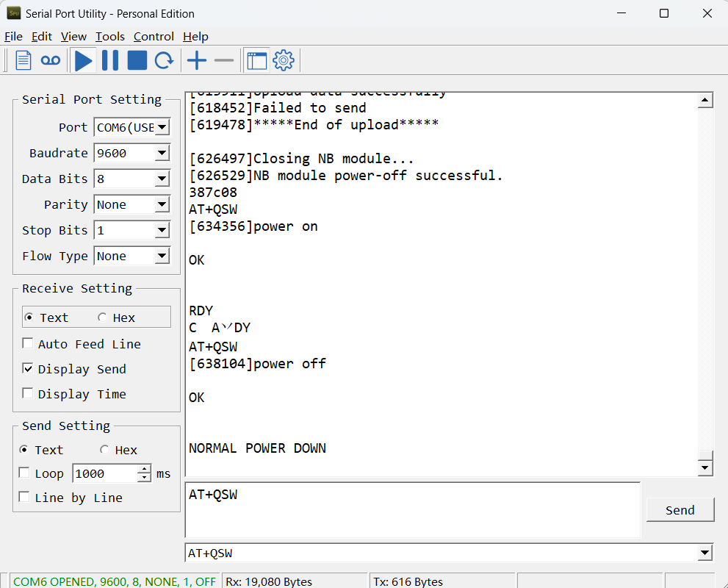Enable Auto Feed Line checkbox
Image resolution: width=728 pixels, height=588 pixels.
[x=28, y=344]
